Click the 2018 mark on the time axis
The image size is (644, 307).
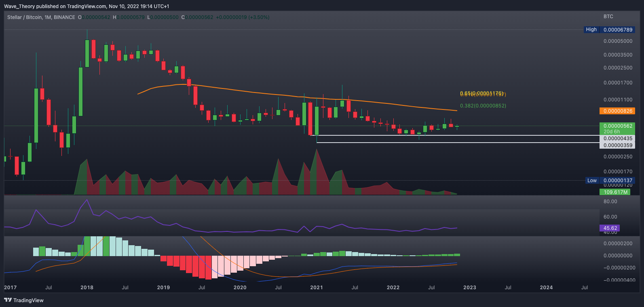click(x=87, y=288)
